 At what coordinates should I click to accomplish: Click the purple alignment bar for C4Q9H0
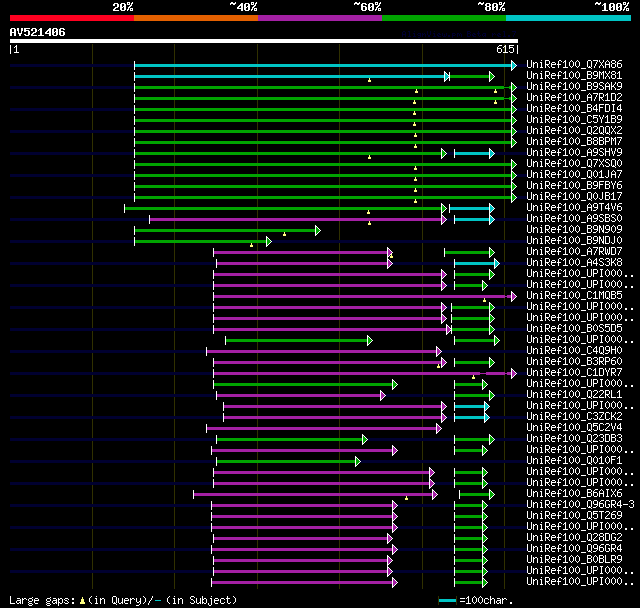pos(324,352)
